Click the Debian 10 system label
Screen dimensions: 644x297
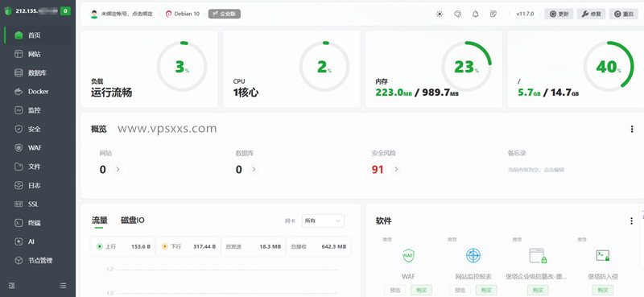pos(183,14)
